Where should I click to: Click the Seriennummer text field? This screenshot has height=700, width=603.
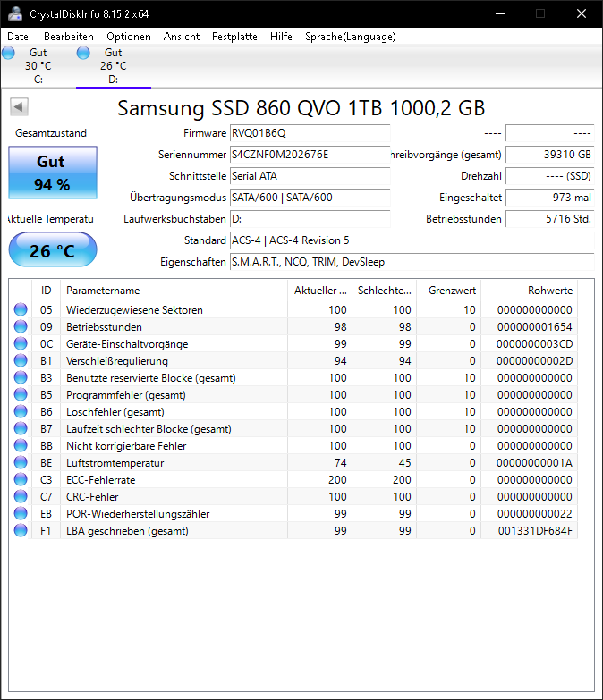[x=310, y=155]
